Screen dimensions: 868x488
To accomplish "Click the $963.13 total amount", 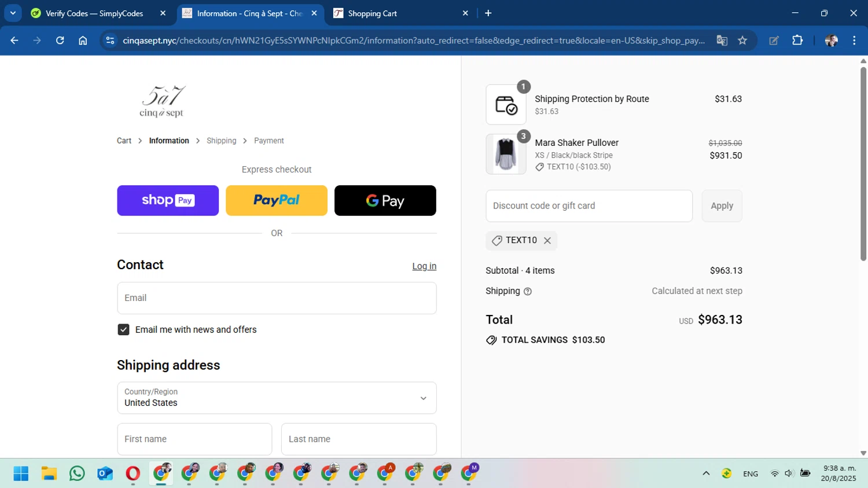I will pyautogui.click(x=720, y=320).
